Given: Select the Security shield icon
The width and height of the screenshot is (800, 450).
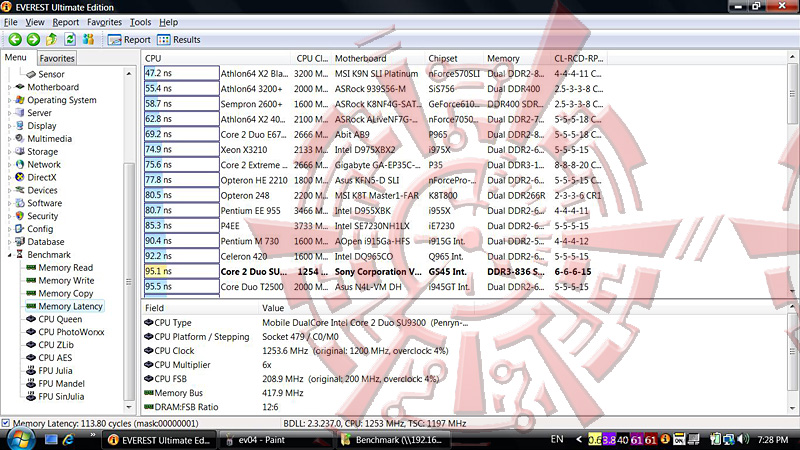Looking at the screenshot, I should coord(20,216).
